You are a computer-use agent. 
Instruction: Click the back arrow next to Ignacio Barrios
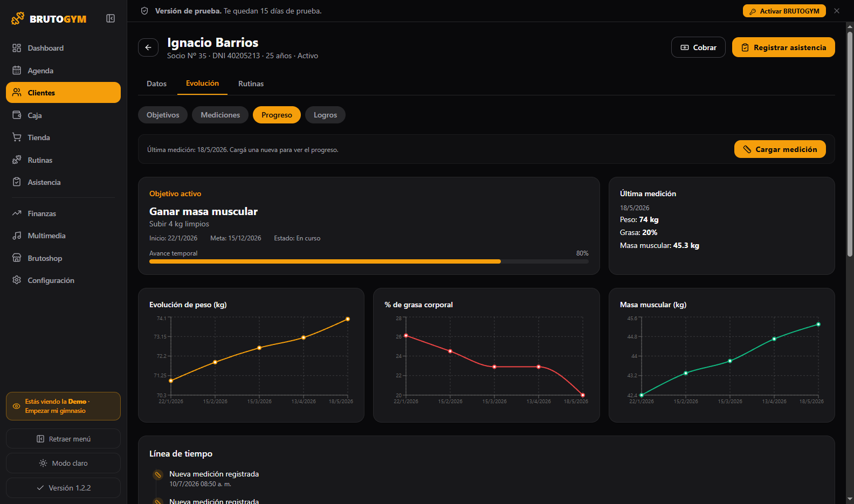[148, 47]
